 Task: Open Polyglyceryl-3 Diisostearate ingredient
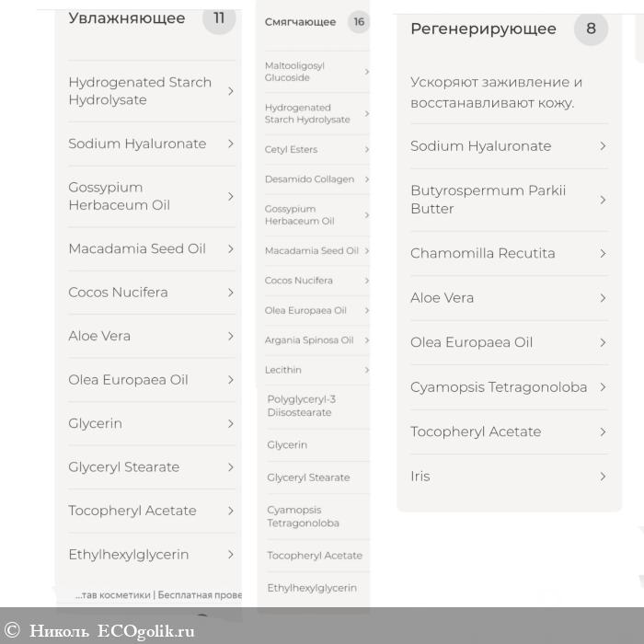[302, 406]
